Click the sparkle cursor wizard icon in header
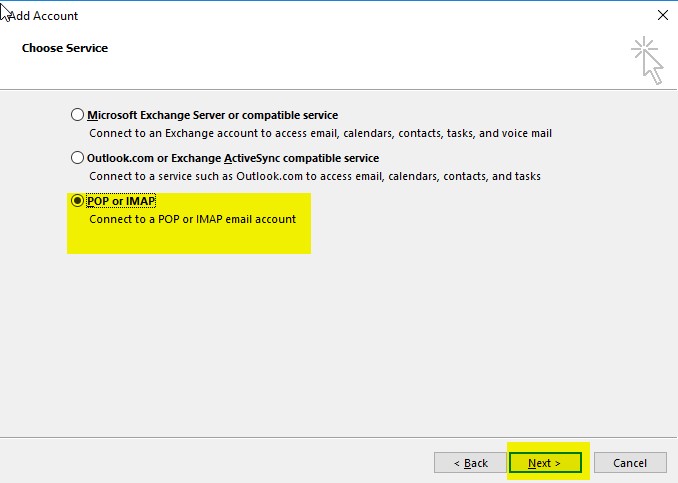 pos(646,60)
